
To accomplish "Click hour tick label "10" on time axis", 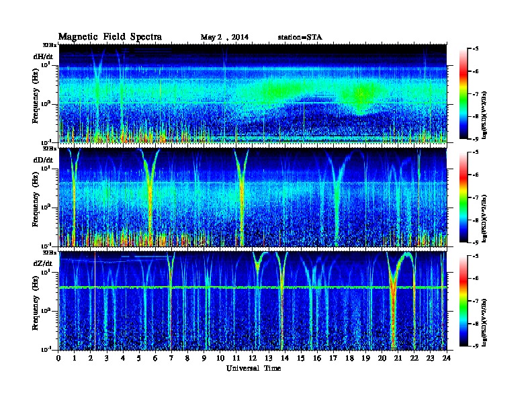I will coord(220,359).
